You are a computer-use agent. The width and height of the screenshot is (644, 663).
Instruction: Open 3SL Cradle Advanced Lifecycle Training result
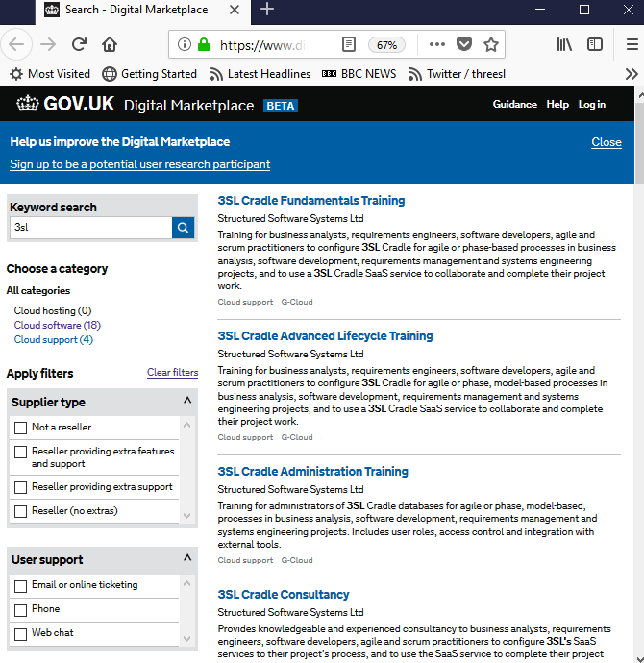tap(325, 335)
